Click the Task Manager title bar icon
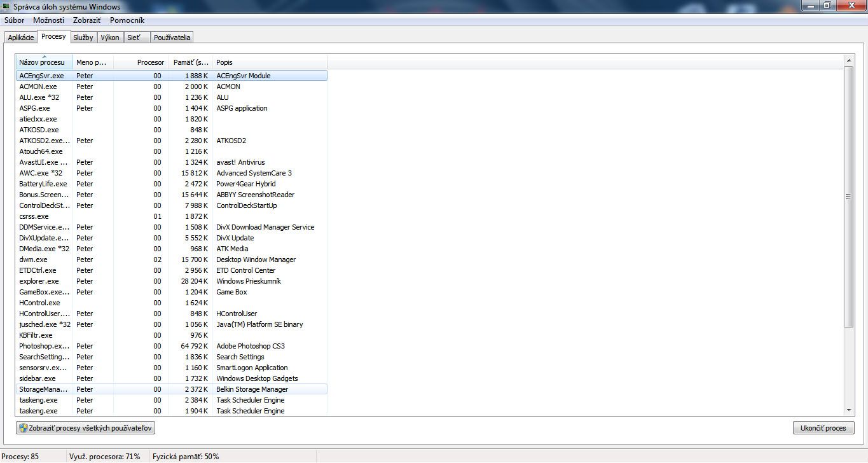Image resolution: width=868 pixels, height=463 pixels. (x=7, y=6)
